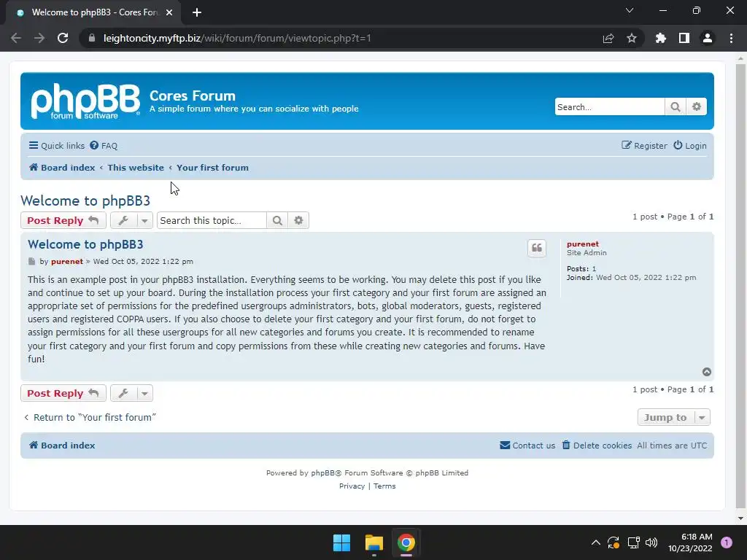The width and height of the screenshot is (747, 560).
Task: Open the post title 'Welcome to phpBB3' link
Action: [85, 244]
